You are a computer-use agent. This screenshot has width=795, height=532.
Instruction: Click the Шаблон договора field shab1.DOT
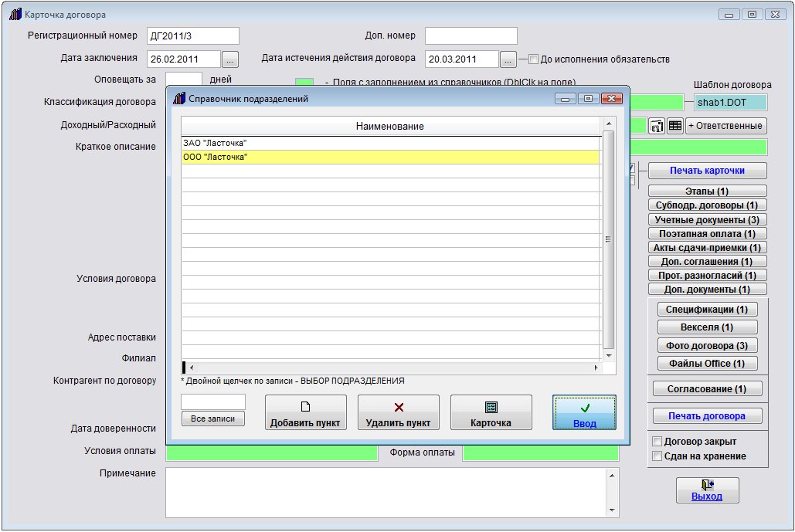[x=730, y=103]
